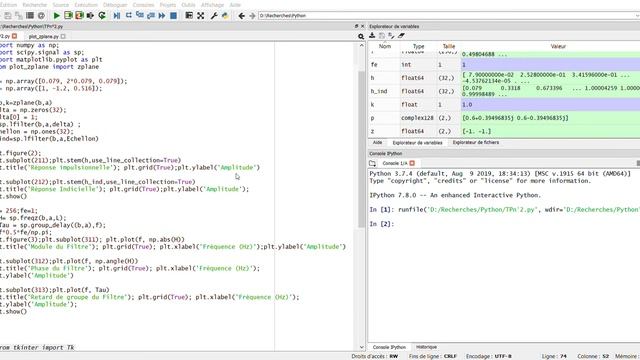Stop debugging with blue square
640x360 pixels.
pyautogui.click(x=173, y=16)
